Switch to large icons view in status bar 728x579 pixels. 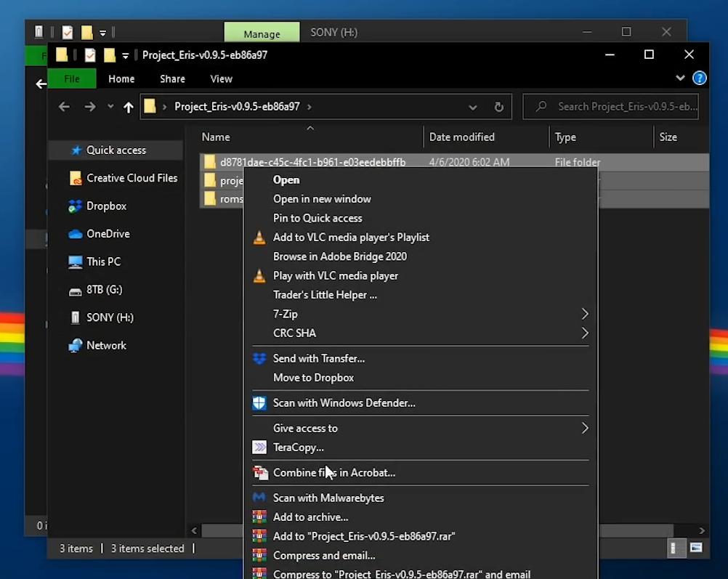point(695,548)
